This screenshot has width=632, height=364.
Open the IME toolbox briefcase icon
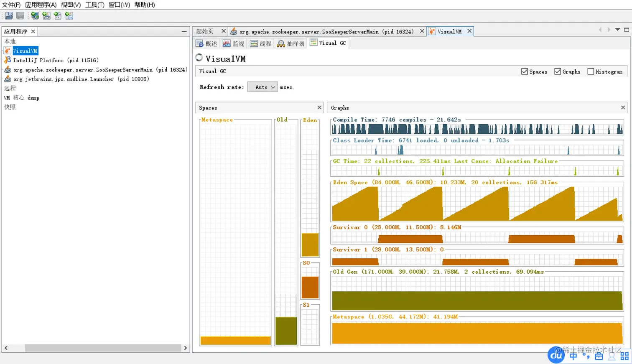pyautogui.click(x=599, y=356)
